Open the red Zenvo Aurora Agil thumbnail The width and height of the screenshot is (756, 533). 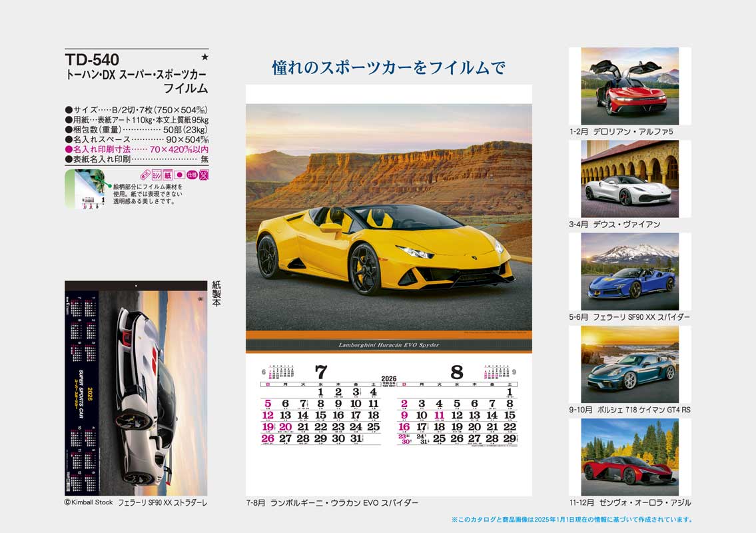pos(629,457)
